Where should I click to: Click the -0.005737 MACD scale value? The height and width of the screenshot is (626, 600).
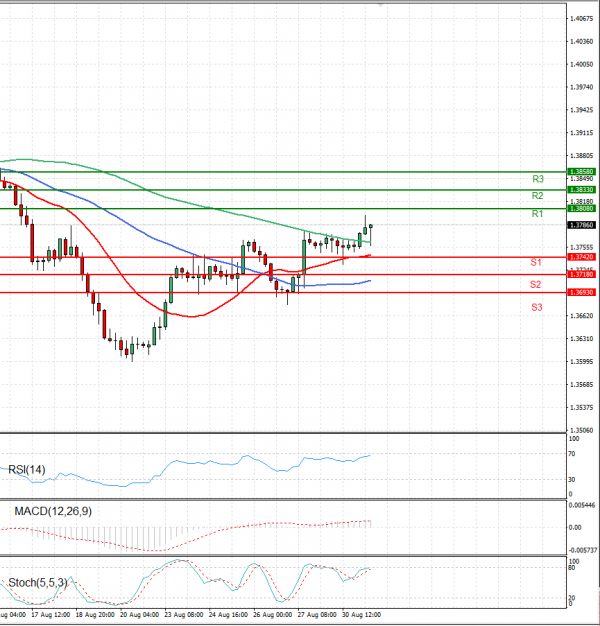tap(583, 550)
